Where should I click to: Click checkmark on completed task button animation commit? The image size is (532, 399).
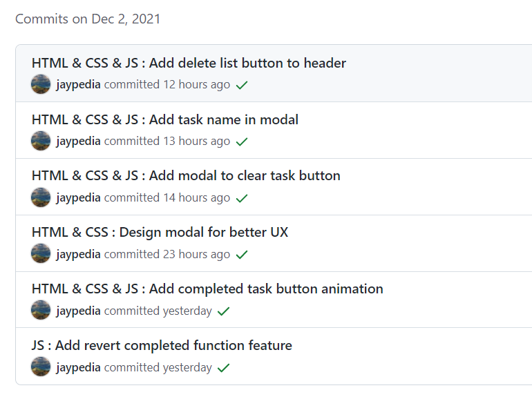(223, 311)
